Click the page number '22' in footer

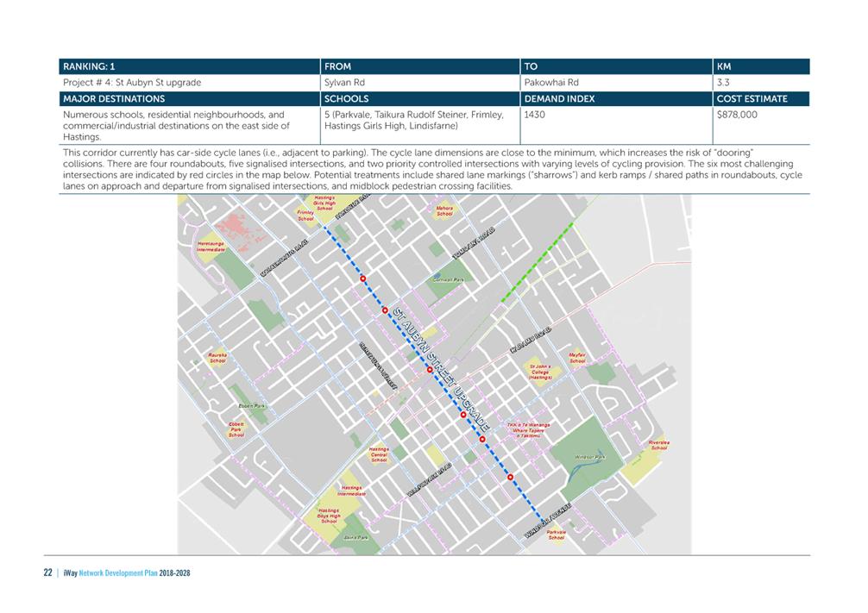coord(47,572)
